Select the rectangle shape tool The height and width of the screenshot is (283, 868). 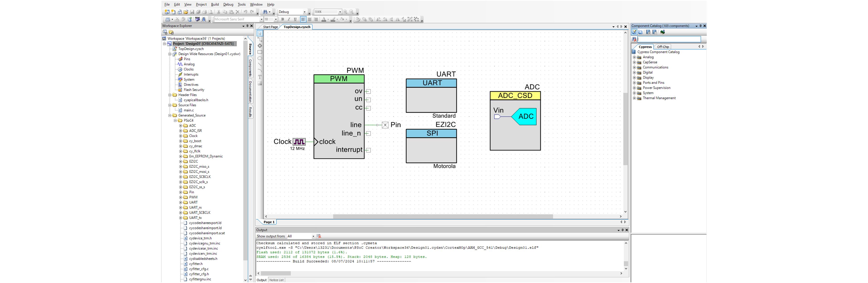(x=260, y=52)
